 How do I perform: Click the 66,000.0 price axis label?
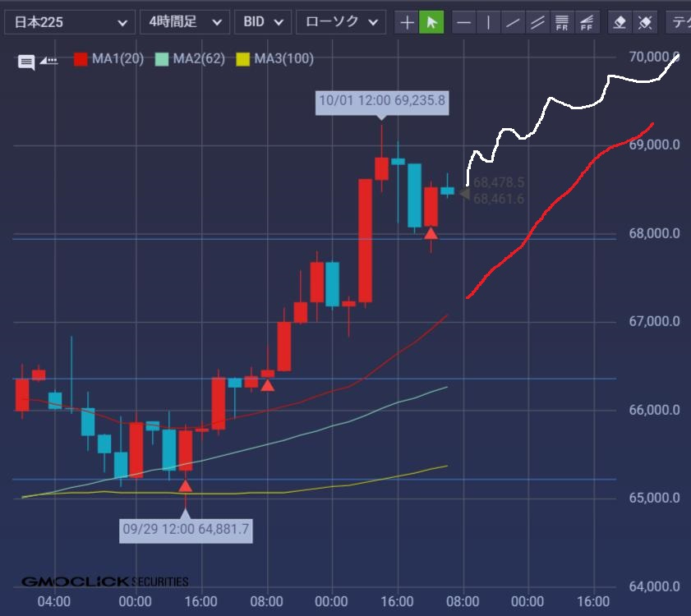click(654, 410)
